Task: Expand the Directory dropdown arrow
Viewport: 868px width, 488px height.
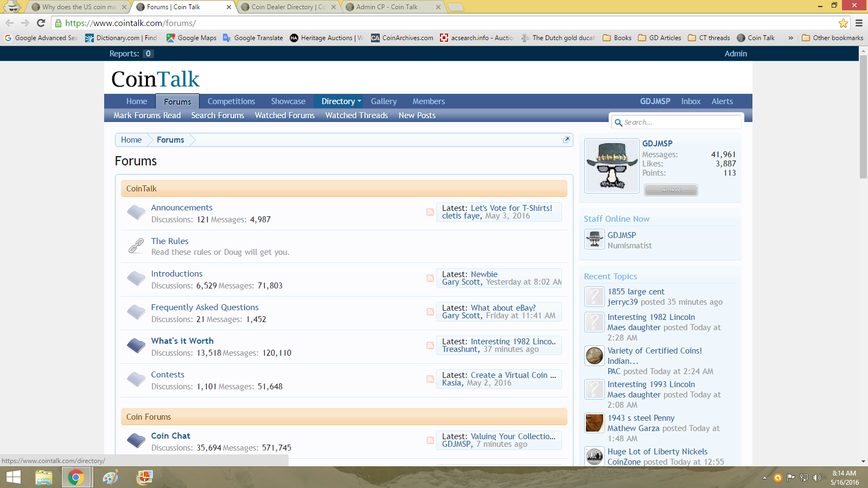Action: click(359, 101)
